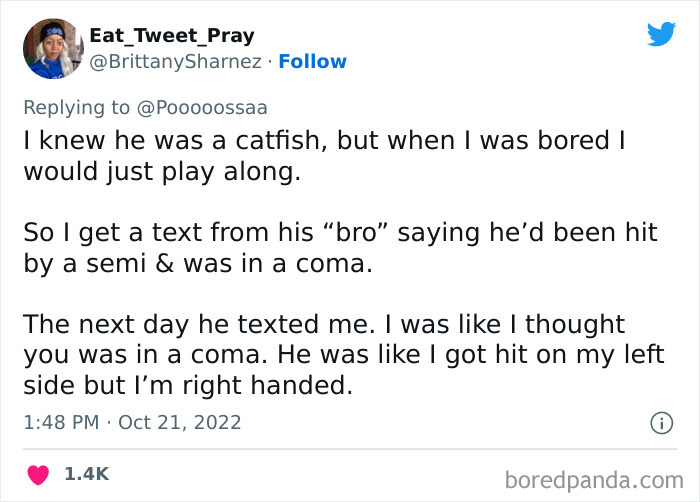700x502 pixels.
Task: Open the tweet info circle icon
Action: click(x=660, y=423)
